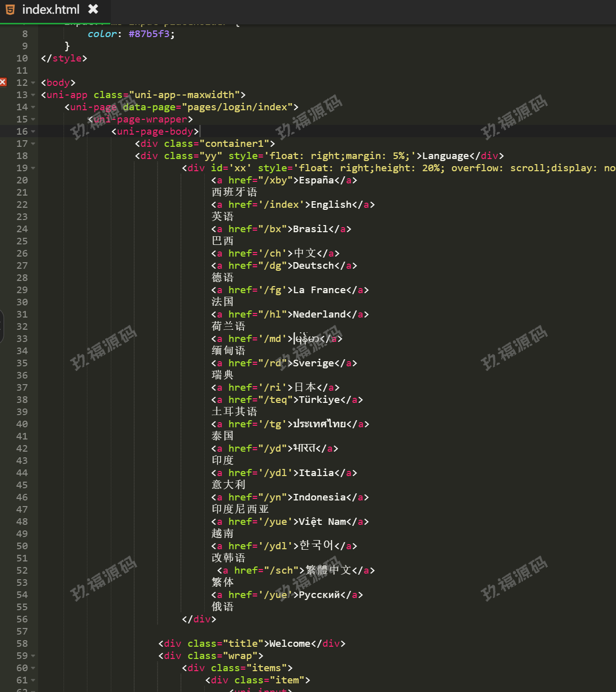Close the index.html tab

pyautogui.click(x=93, y=9)
